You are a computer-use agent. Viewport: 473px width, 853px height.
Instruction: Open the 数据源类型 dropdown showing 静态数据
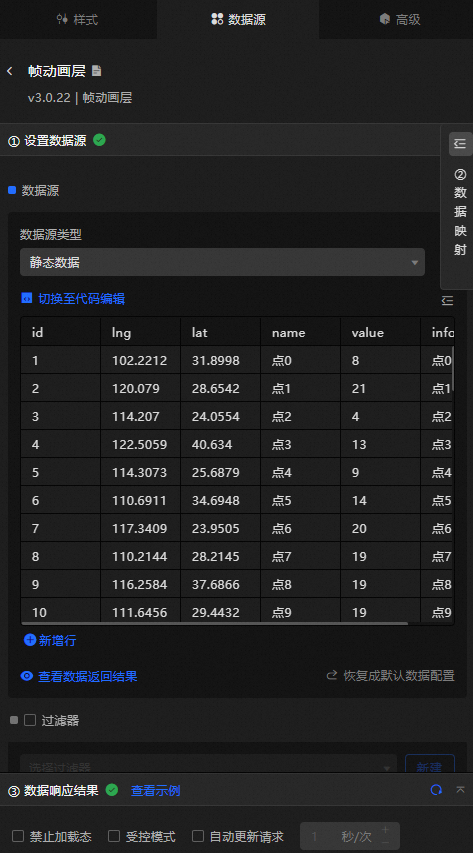[x=222, y=263]
